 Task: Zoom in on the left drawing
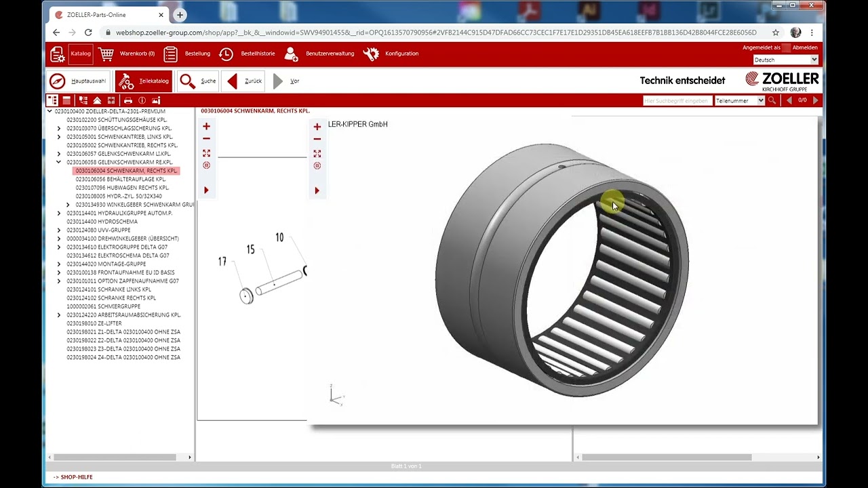click(x=206, y=127)
